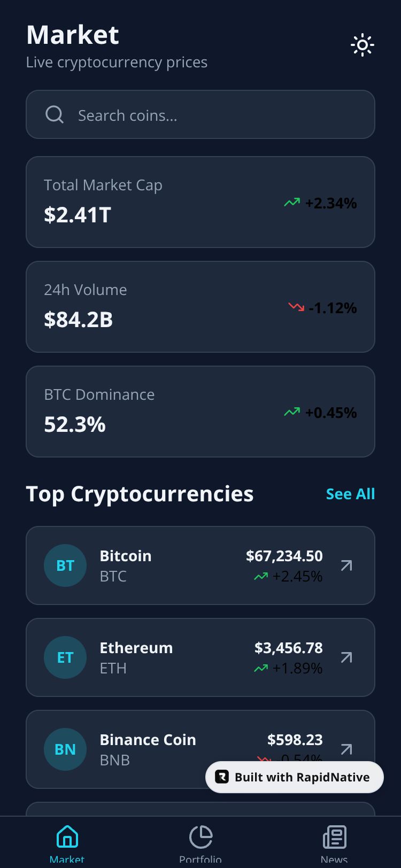
Task: Select the Total Market Cap card
Action: click(160, 202)
